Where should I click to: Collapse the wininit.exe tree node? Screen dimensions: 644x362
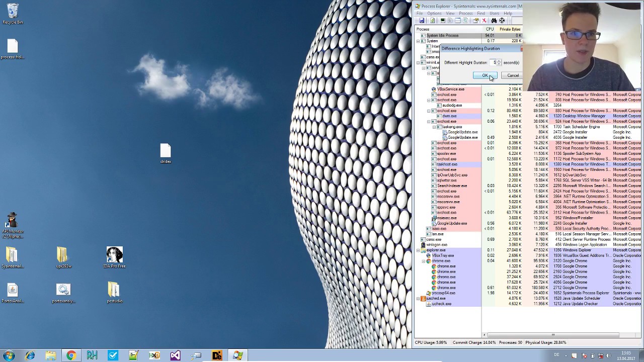[418, 63]
